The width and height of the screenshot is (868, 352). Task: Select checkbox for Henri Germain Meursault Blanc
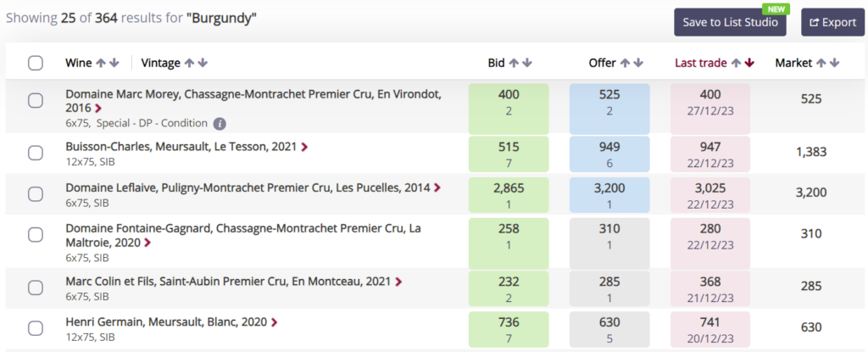coord(36,328)
